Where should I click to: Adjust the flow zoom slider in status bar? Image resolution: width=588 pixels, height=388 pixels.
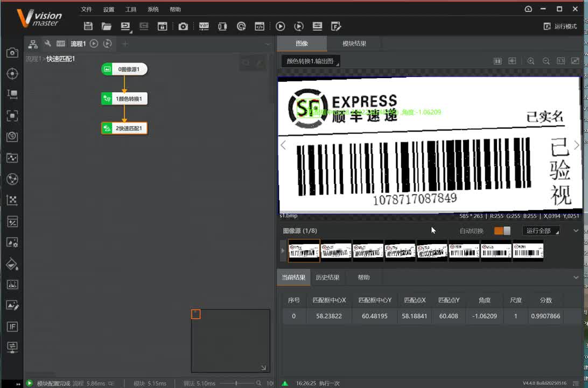[236, 383]
